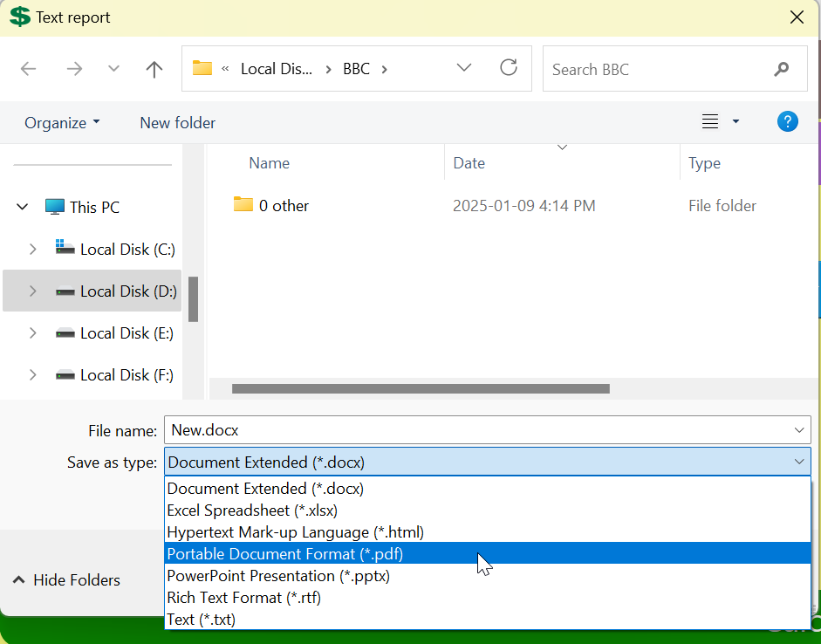Choose Document Extended (*.docx) option

tap(488, 489)
